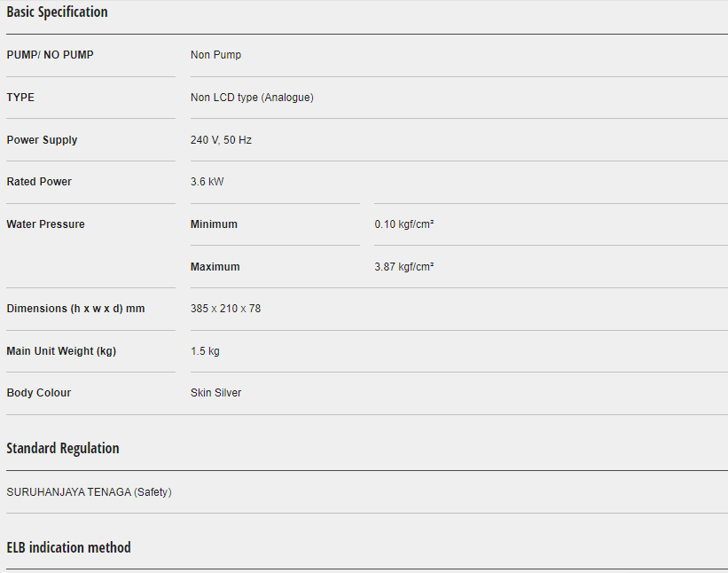Click the Maximum pressure sub-label
Image resolution: width=728 pixels, height=573 pixels.
coord(215,267)
